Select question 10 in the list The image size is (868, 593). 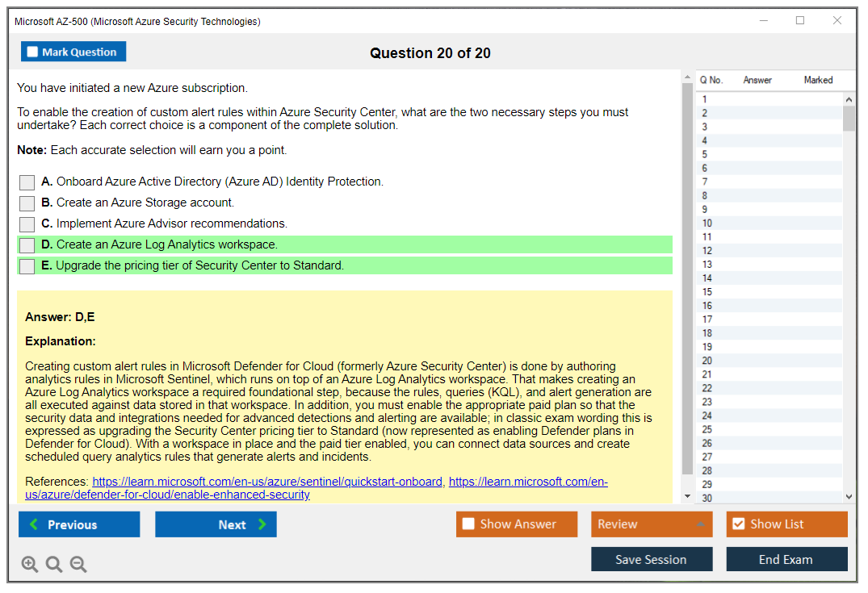[x=707, y=223]
